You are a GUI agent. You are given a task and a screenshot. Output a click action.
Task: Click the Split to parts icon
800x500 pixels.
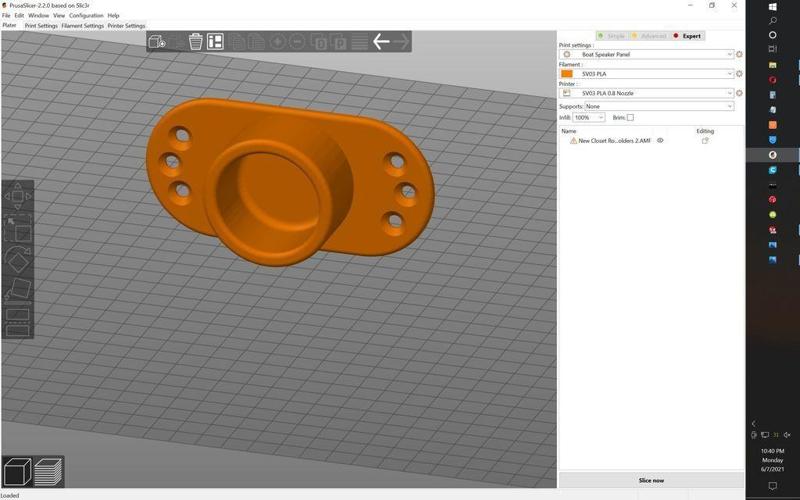coord(338,41)
